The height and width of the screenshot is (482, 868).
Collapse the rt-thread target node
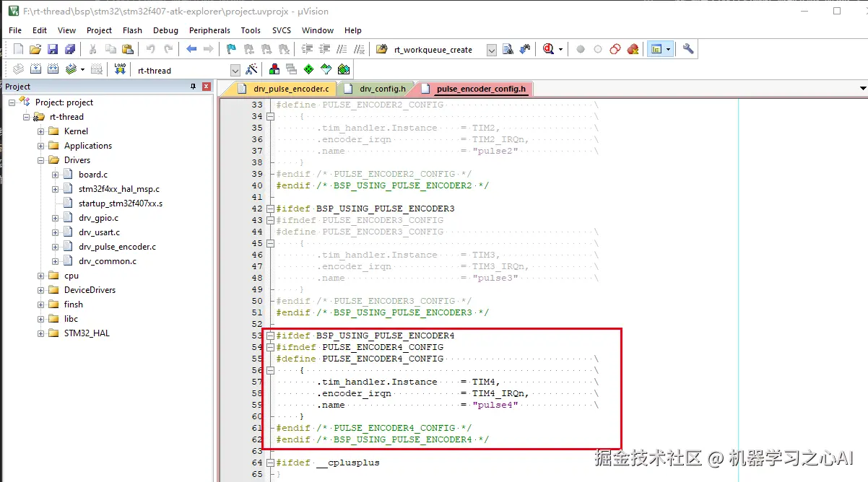(26, 117)
